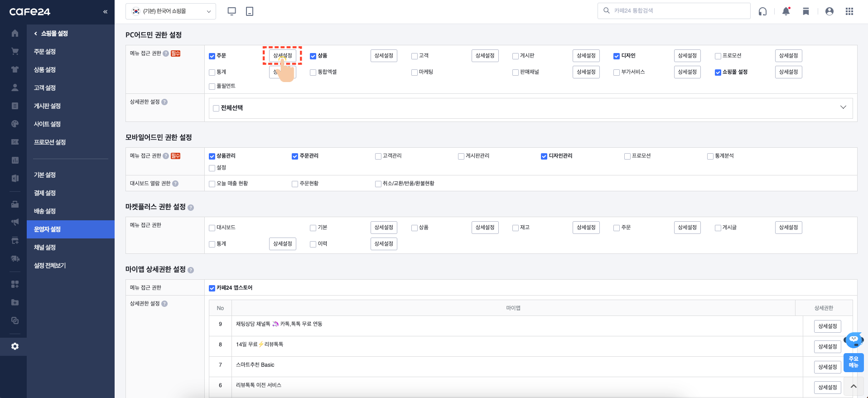Click help icon next to 마켓플러스 권한 설정
868x398 pixels.
pyautogui.click(x=191, y=208)
